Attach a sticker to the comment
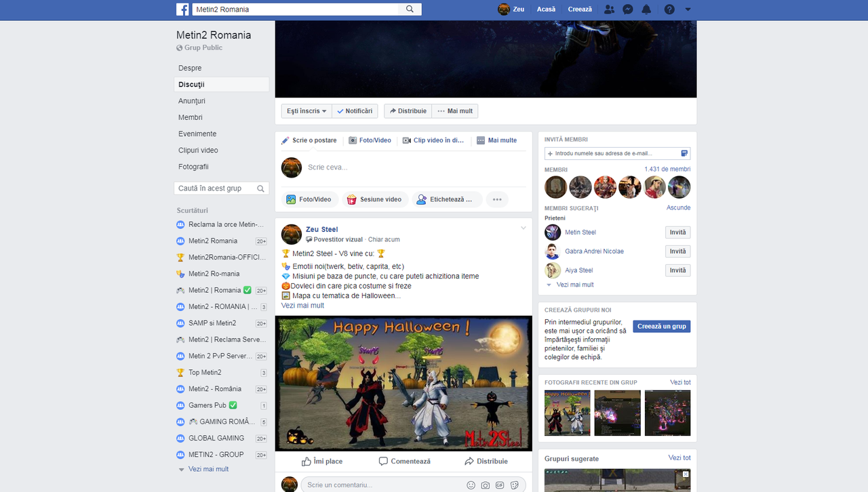868x492 pixels. click(514, 485)
